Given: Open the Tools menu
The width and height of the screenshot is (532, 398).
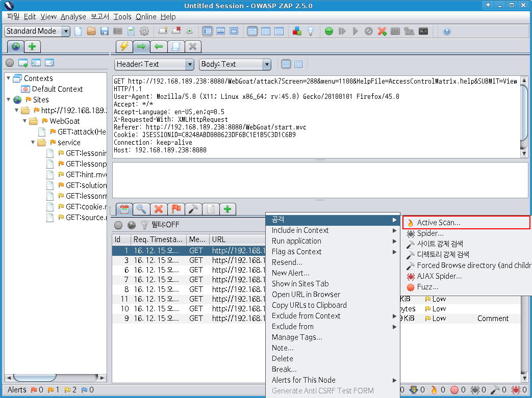Looking at the screenshot, I should (x=122, y=17).
